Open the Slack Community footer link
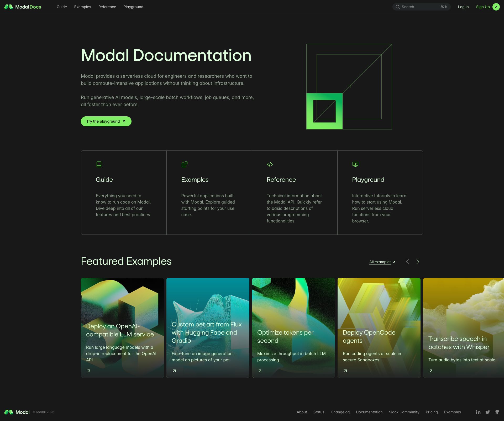The height and width of the screenshot is (421, 504). pyautogui.click(x=404, y=412)
